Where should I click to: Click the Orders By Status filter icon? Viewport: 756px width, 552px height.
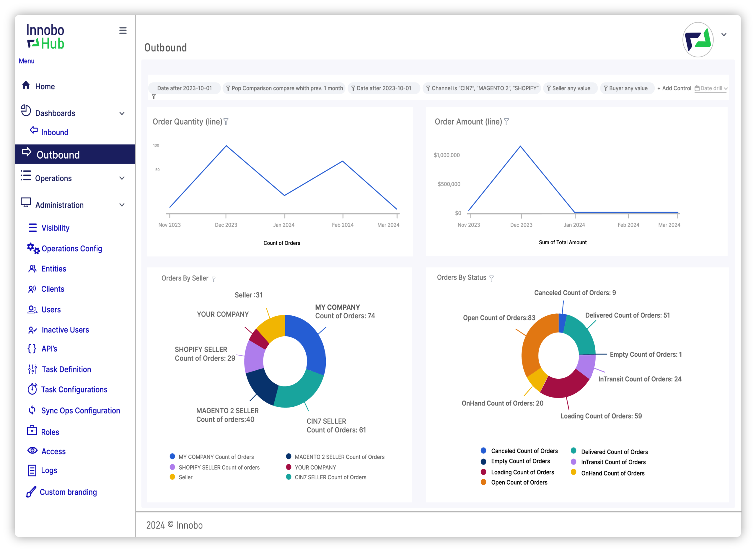coord(492,278)
